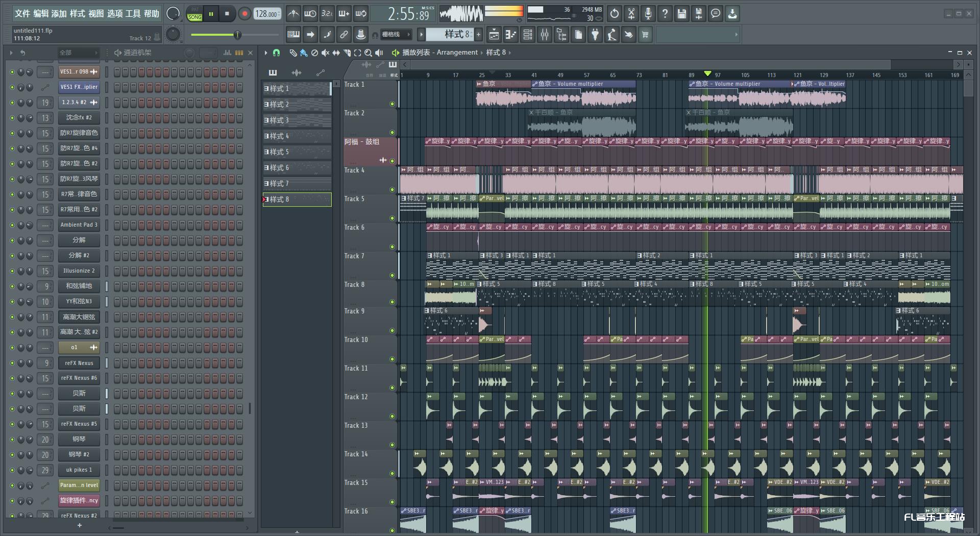This screenshot has height=536, width=980.
Task: Select the Slice tool in playlist toolbar
Action: point(347,53)
